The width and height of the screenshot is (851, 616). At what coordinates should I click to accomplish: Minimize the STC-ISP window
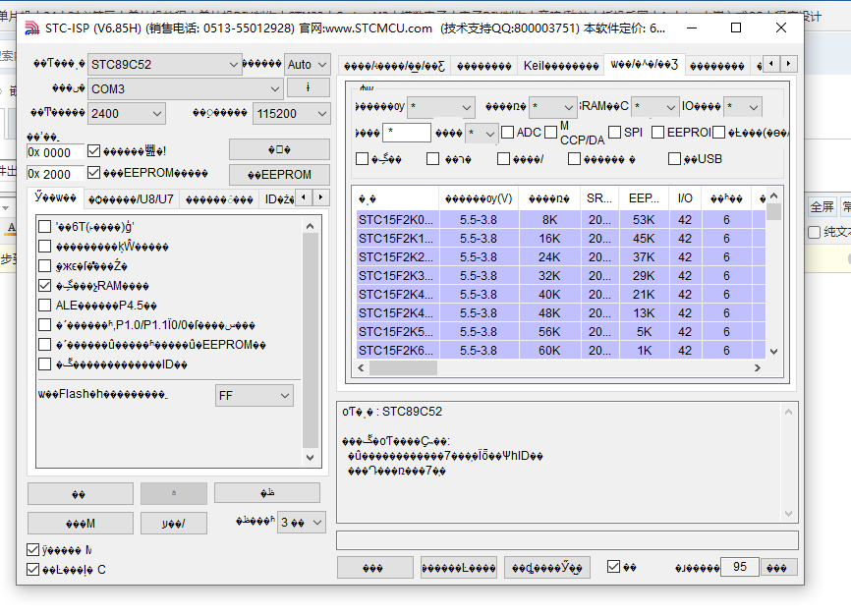tap(692, 28)
